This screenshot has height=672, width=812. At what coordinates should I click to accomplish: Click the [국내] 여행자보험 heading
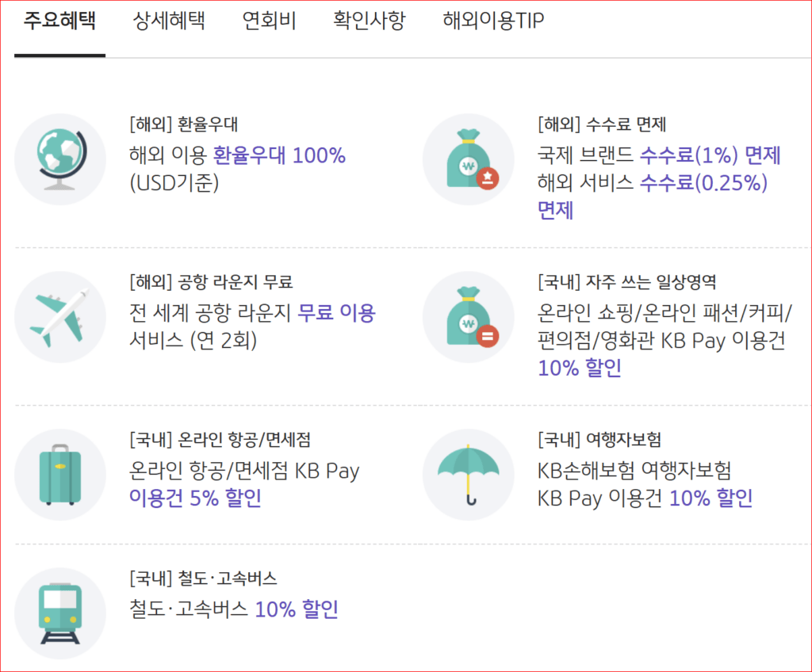[599, 440]
